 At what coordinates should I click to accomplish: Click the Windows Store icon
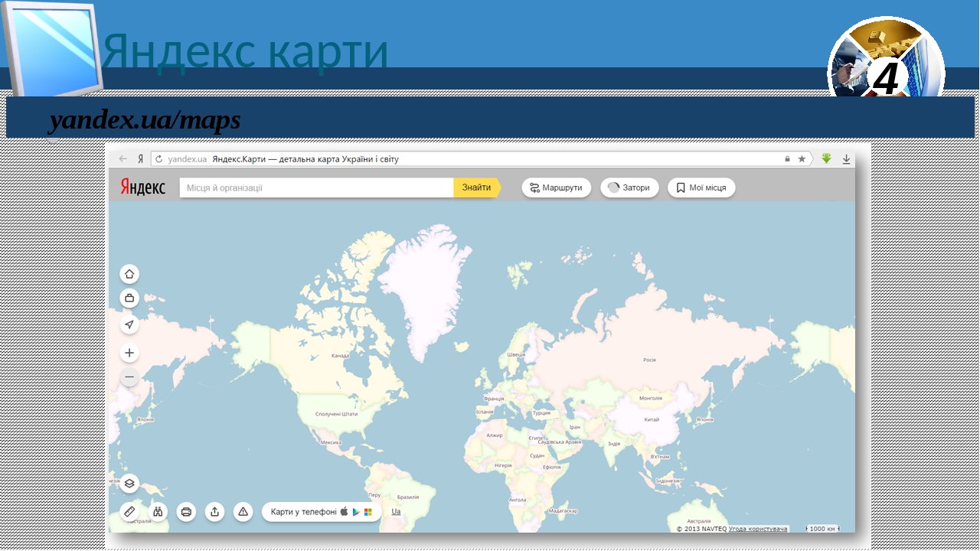[x=368, y=512]
